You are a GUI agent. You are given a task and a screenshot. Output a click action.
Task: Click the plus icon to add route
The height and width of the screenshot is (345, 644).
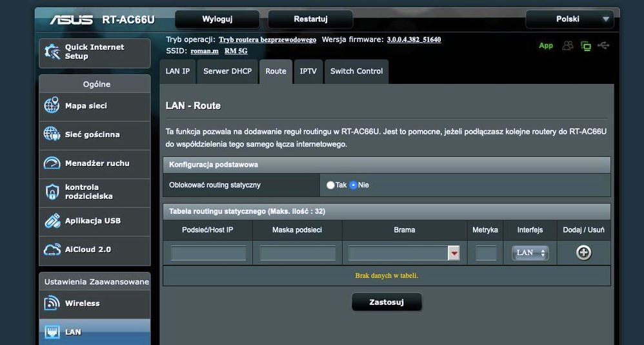click(583, 253)
